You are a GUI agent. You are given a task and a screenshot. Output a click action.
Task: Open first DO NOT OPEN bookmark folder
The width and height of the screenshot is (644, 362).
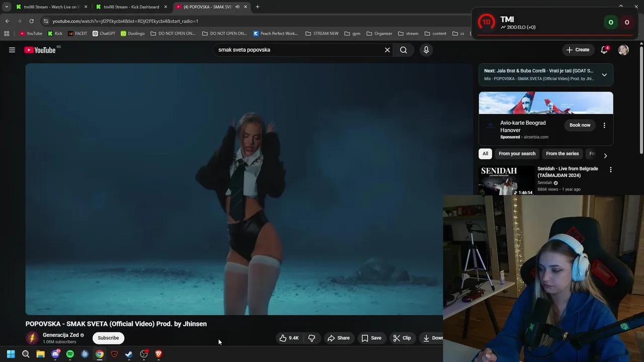tap(173, 34)
